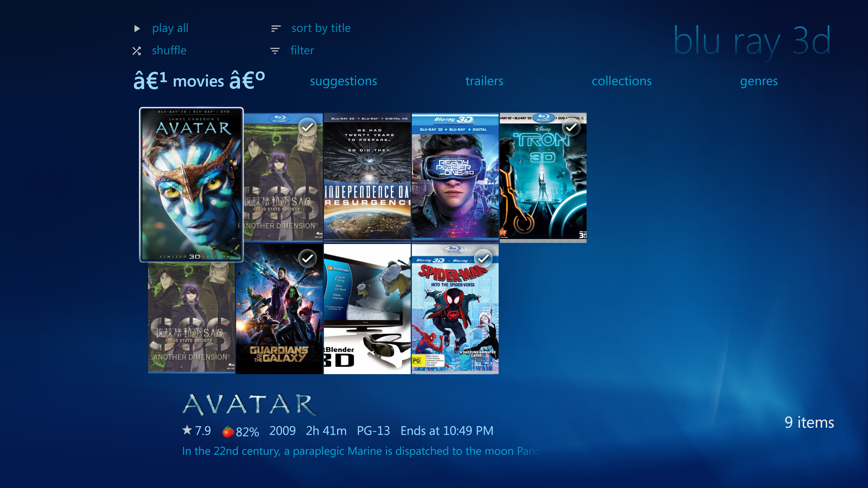The height and width of the screenshot is (488, 868).
Task: Open the genres tab
Action: pos(759,81)
